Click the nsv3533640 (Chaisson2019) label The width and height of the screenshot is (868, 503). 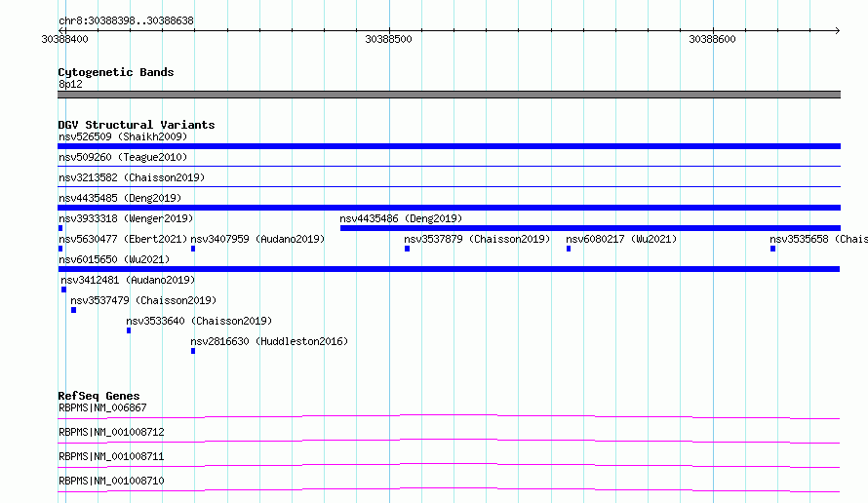199,321
